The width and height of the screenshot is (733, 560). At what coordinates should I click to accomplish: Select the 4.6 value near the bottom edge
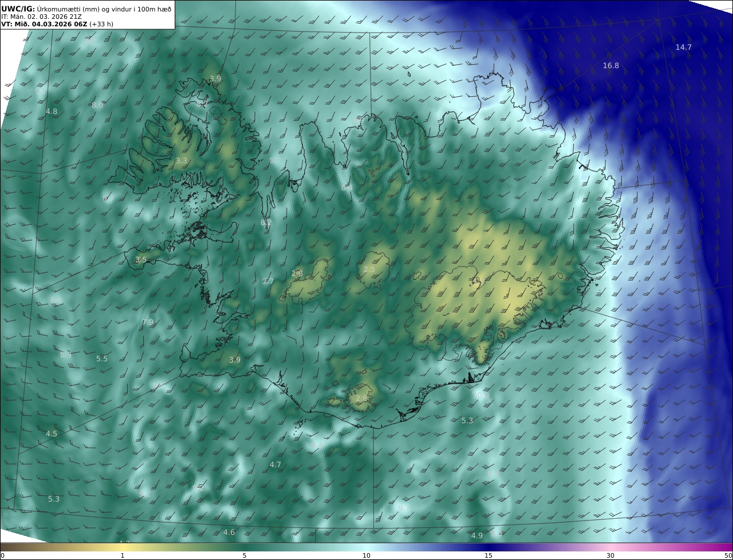tap(229, 532)
